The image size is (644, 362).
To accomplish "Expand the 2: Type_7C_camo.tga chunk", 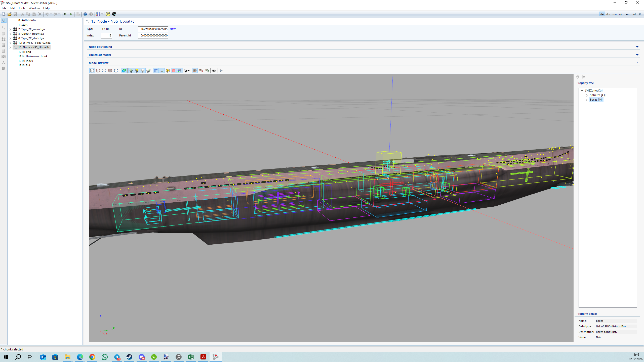I will point(10,29).
